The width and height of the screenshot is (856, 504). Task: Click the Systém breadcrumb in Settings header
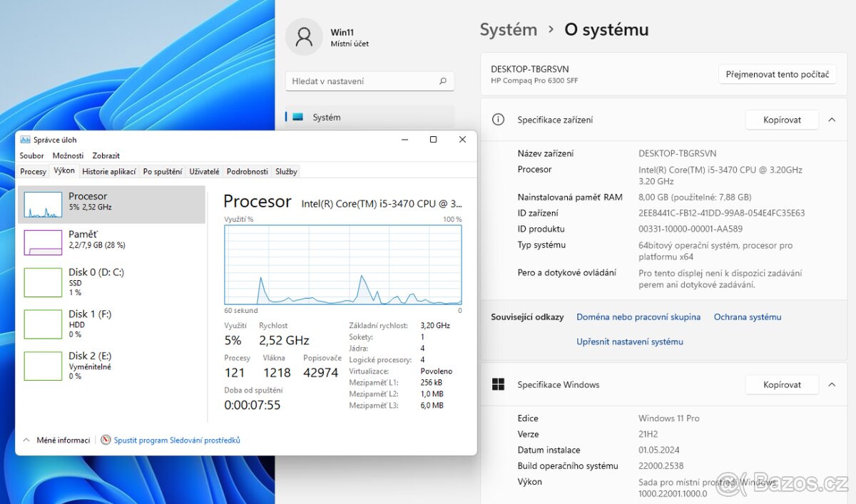pyautogui.click(x=509, y=29)
